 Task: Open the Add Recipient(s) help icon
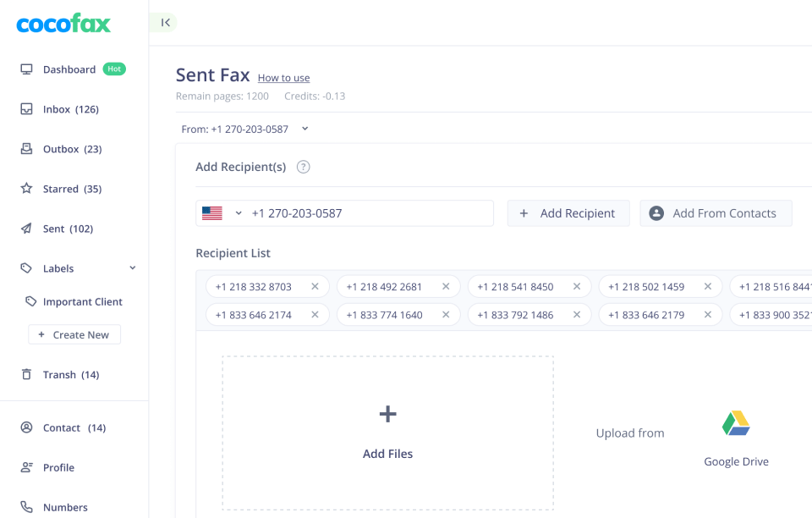click(303, 167)
